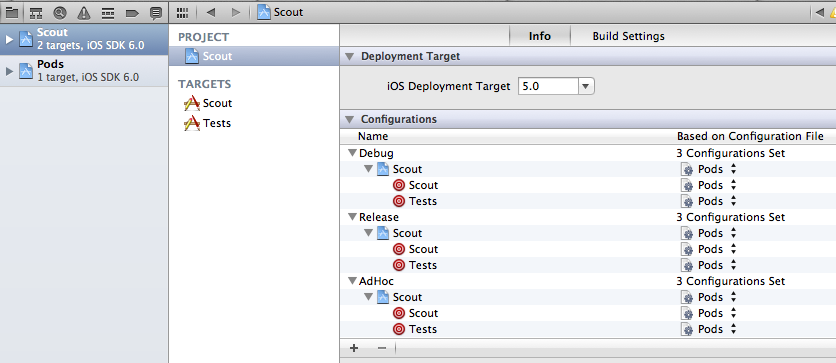Screen dimensions: 836x363
Task: Add a configuration with the plus button
Action: (x=353, y=348)
